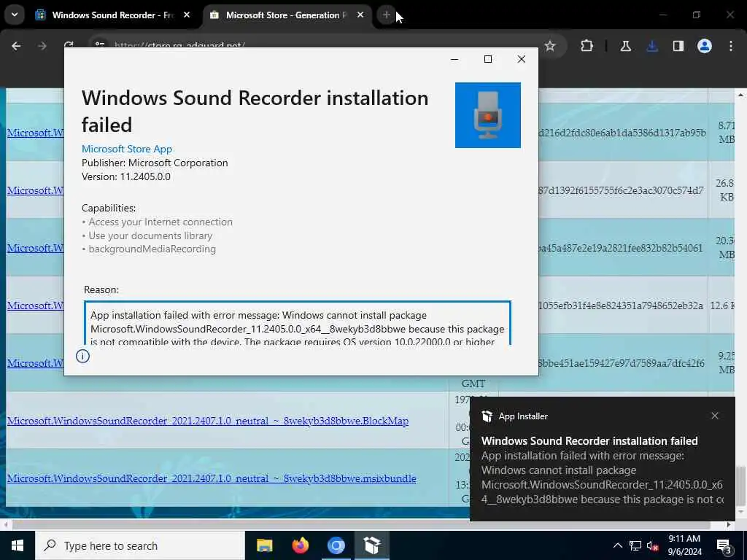
Task: Reload the page in the browser
Action: [x=69, y=46]
